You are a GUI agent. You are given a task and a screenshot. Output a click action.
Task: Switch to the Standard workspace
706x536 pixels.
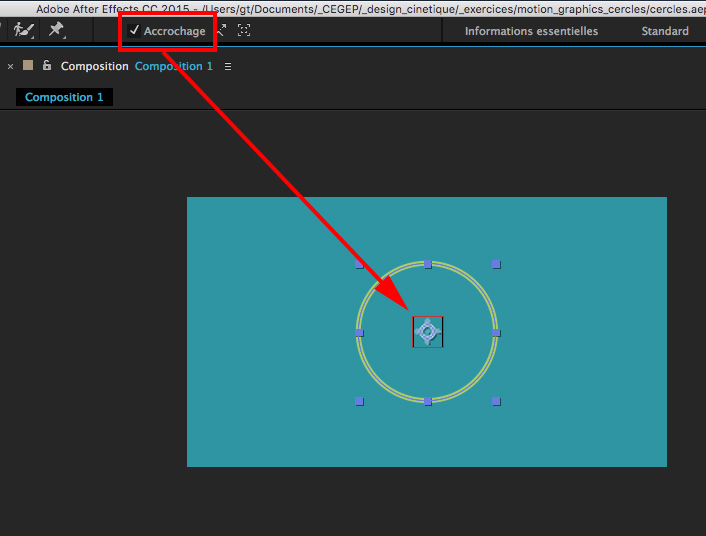click(665, 31)
